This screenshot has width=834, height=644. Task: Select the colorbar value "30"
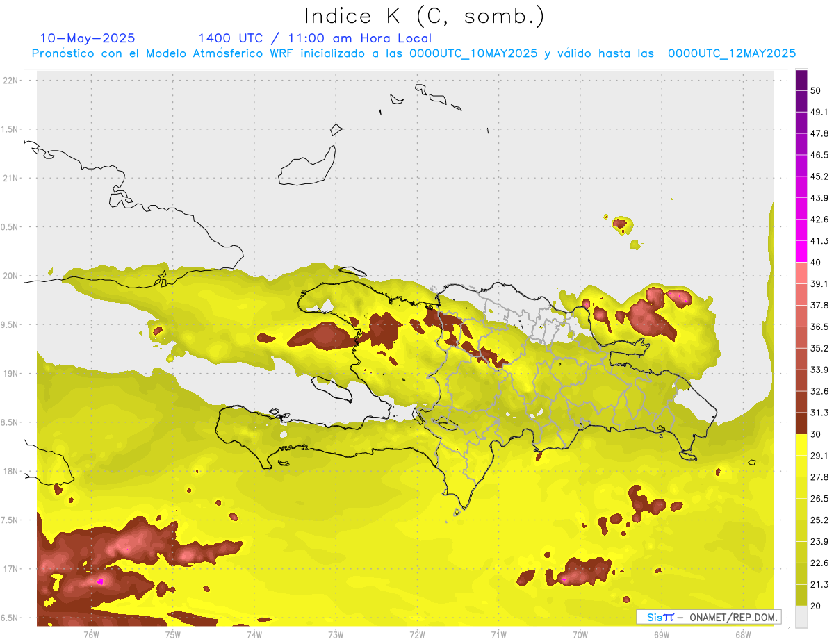(x=816, y=434)
